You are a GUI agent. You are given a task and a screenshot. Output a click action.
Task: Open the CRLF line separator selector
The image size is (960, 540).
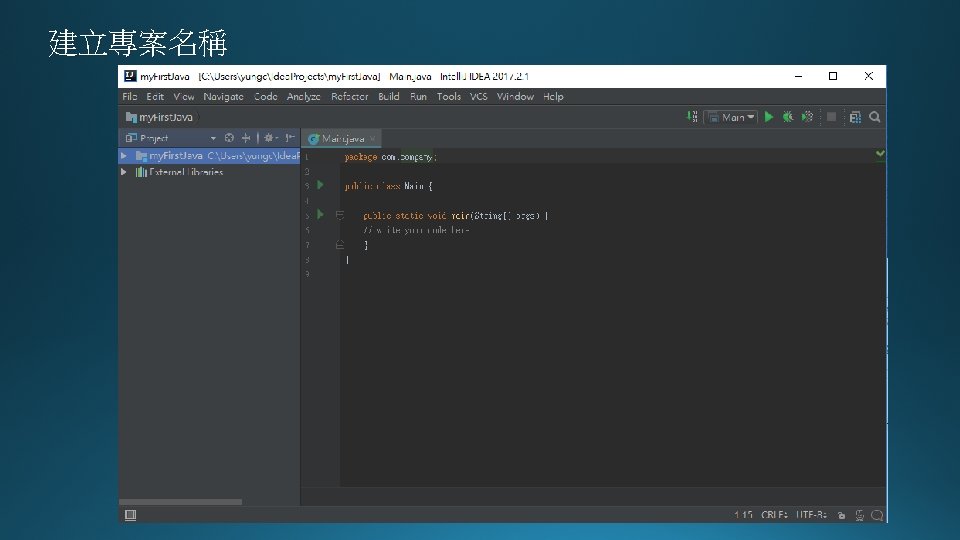(x=774, y=516)
